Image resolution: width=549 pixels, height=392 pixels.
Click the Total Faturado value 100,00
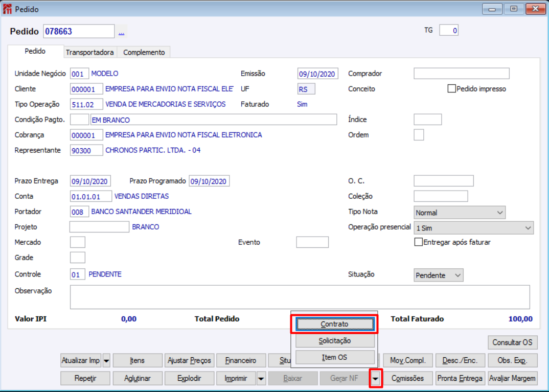pyautogui.click(x=520, y=319)
